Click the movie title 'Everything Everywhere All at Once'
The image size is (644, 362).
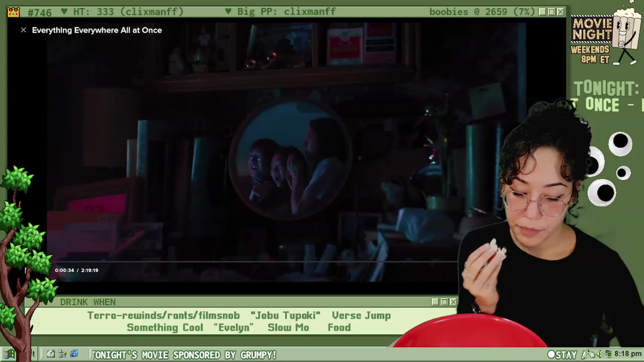point(97,30)
